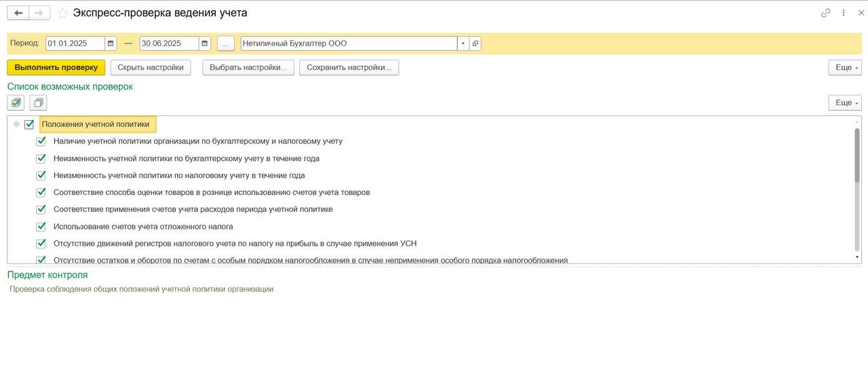Toggle Соответствие способа оценки товаров checkbox
Viewport: 868px width, 372px height.
(41, 192)
